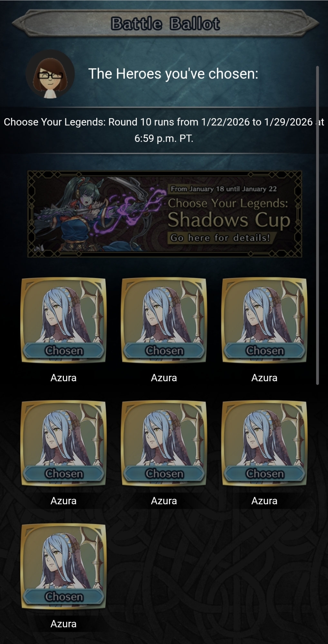The height and width of the screenshot is (644, 328).
Task: Select middle Azura portrait in second row
Action: pos(164,443)
